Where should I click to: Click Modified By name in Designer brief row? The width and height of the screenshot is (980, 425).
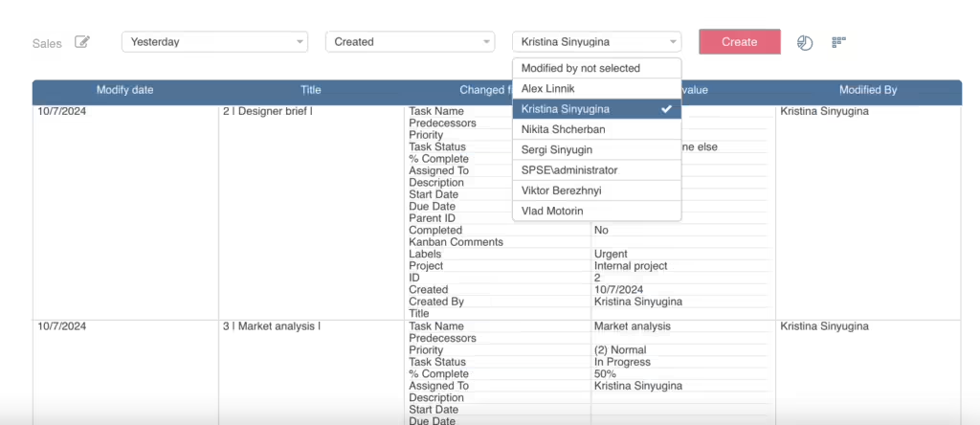[x=824, y=111]
